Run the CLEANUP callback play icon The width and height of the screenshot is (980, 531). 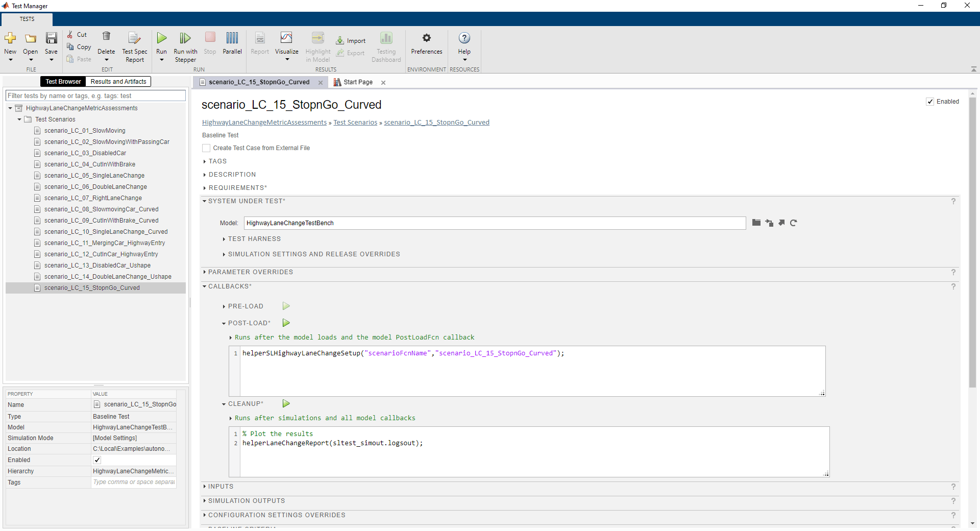click(x=286, y=403)
